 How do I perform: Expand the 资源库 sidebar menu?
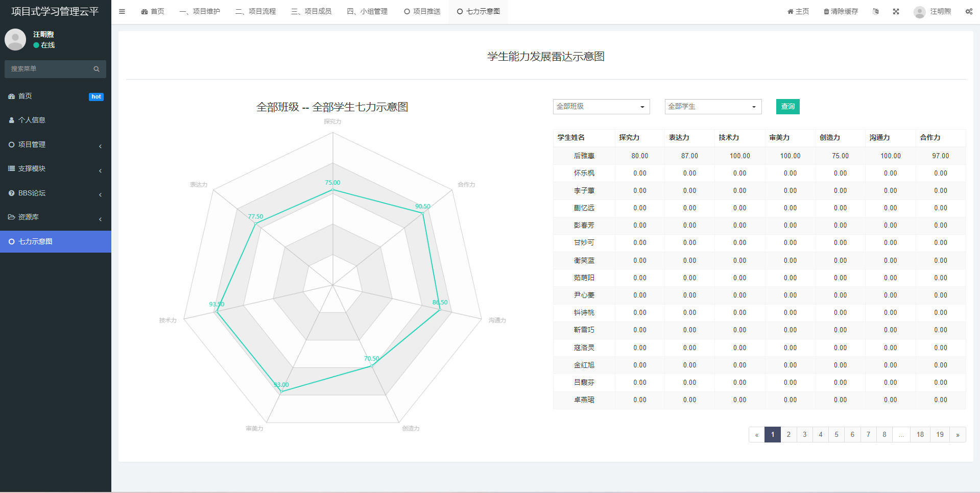[x=55, y=217]
